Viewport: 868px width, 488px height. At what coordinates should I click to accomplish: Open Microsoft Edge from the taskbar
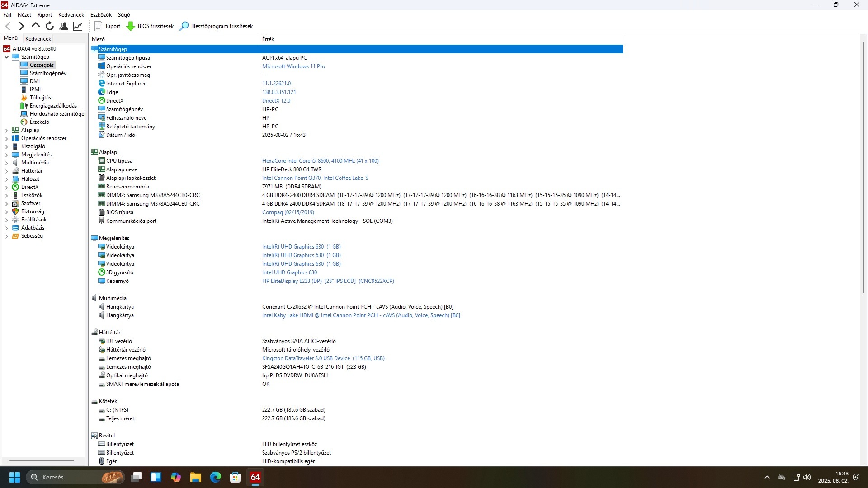coord(215,477)
